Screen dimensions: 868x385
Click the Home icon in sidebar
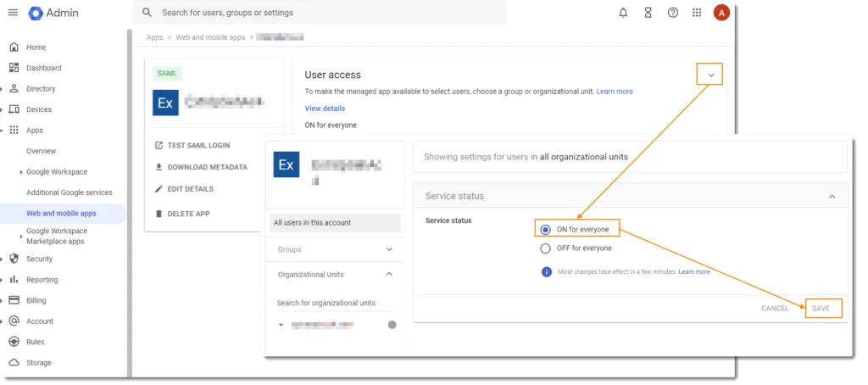(14, 47)
